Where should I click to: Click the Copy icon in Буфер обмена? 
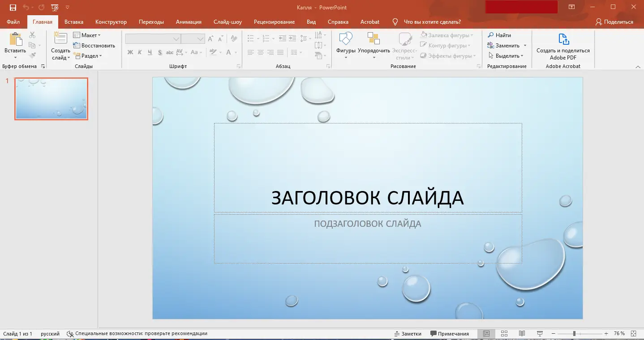point(32,45)
